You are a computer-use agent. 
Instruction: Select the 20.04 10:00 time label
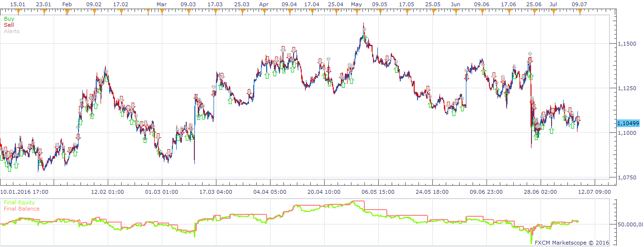(324, 192)
